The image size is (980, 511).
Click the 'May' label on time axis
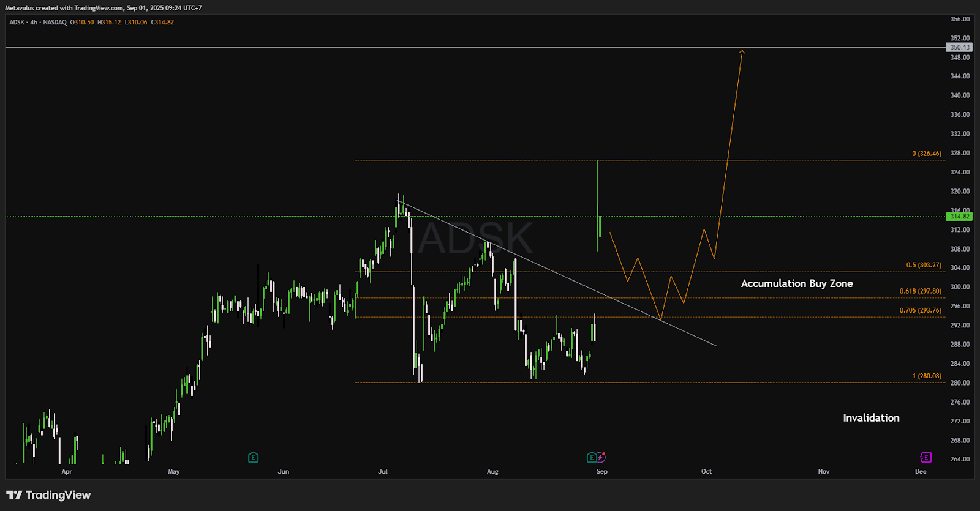click(174, 471)
